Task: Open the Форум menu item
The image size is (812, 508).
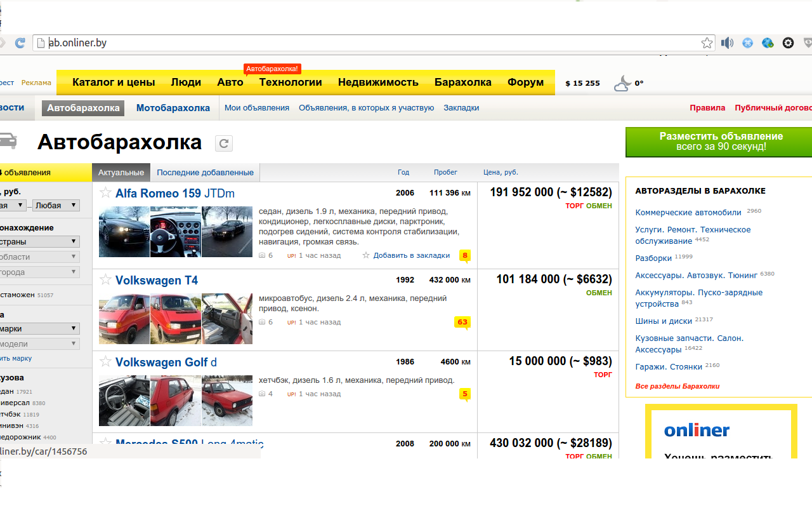Action: (x=525, y=83)
